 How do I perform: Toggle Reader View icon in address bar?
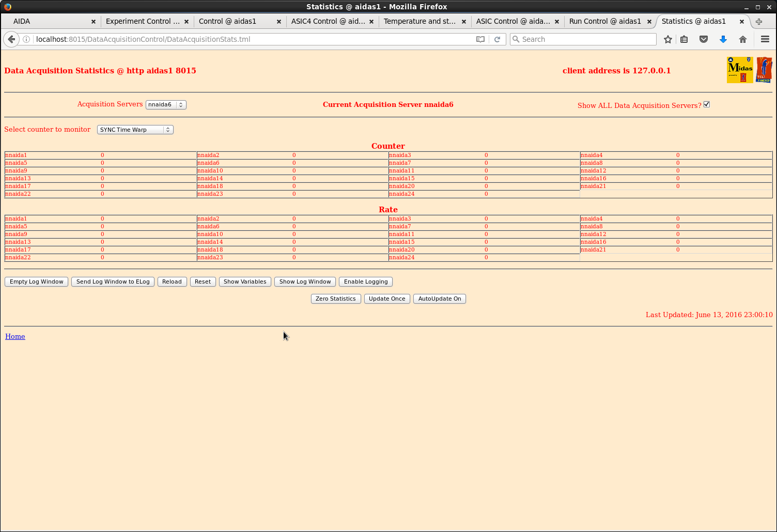[x=480, y=39]
